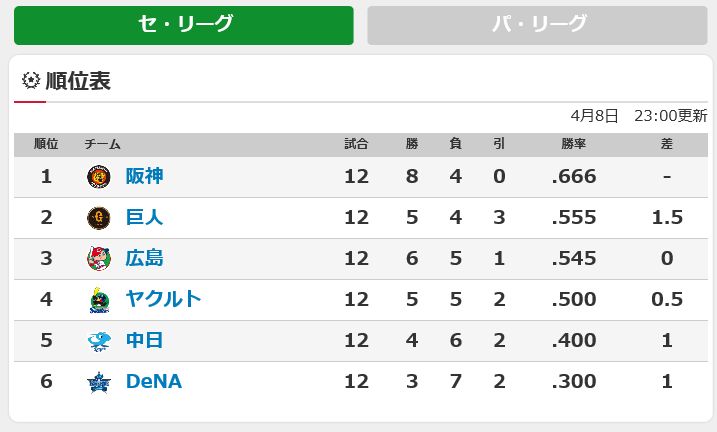Click the Chunichi Dragons logo icon
This screenshot has height=432, width=717.
pos(99,341)
